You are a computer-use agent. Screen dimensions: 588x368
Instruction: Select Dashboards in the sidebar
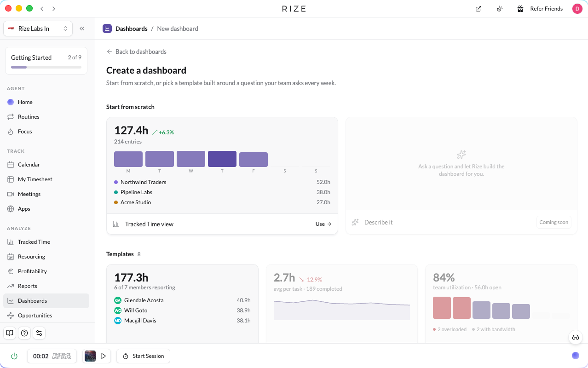click(46, 301)
